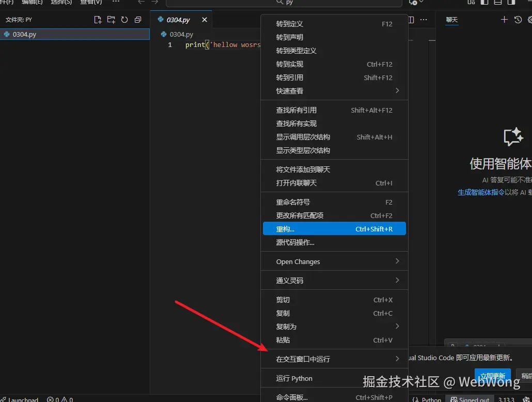The image size is (532, 402).
Task: Close the 0304.py editor tab
Action: (x=204, y=20)
